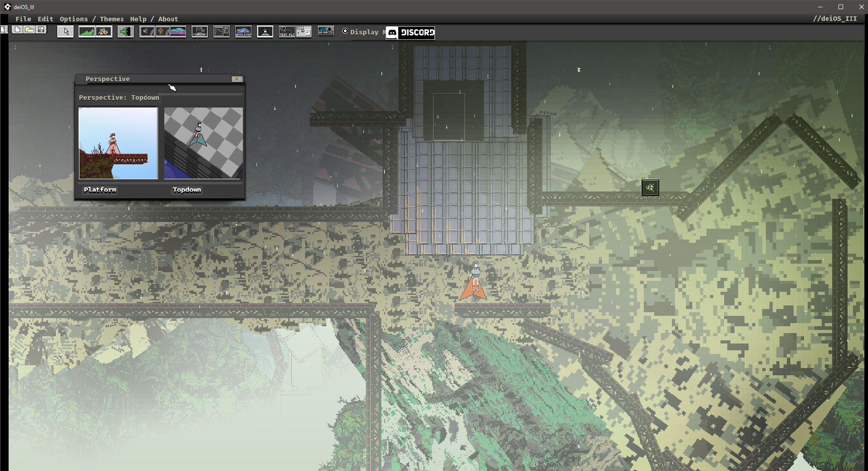The image size is (868, 471).
Task: Choose the Platform perspective button
Action: (x=100, y=190)
